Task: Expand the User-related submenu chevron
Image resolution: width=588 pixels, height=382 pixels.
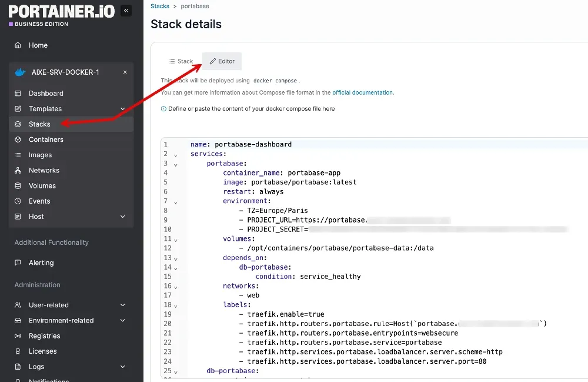Action: coord(123,305)
